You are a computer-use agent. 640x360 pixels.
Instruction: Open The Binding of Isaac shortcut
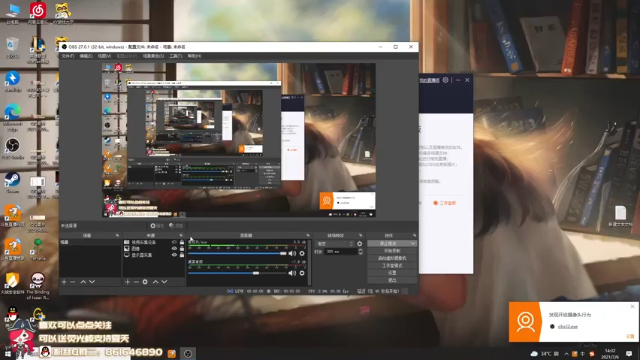tap(38, 286)
